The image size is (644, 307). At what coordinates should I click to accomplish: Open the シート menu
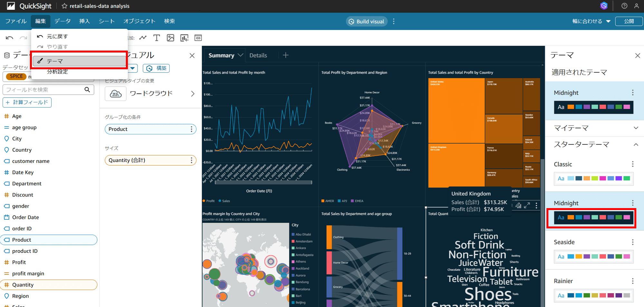(x=107, y=21)
